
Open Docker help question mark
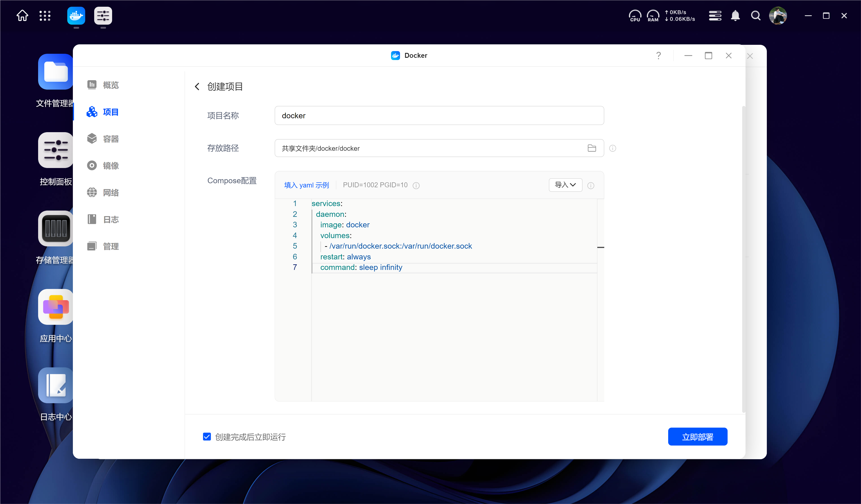(658, 55)
